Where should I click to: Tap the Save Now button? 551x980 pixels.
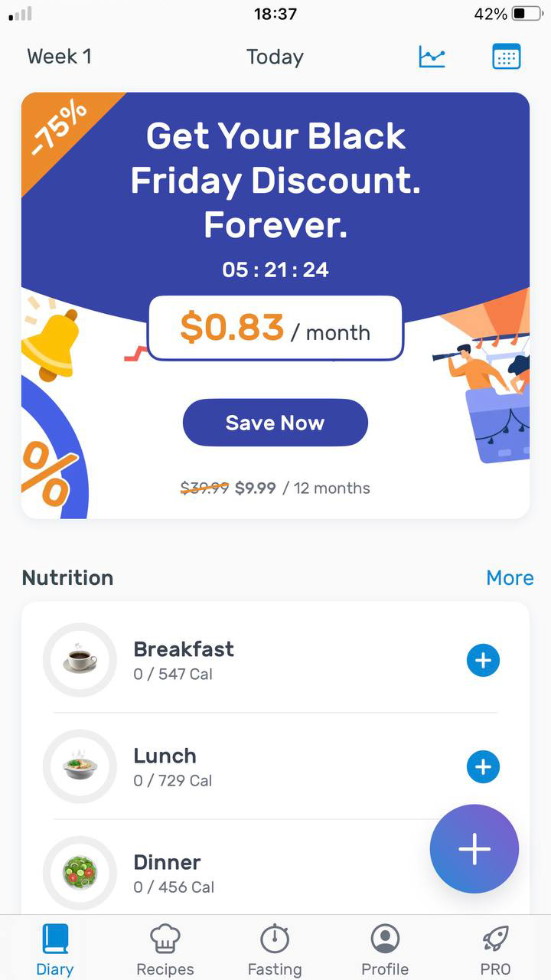(x=275, y=423)
